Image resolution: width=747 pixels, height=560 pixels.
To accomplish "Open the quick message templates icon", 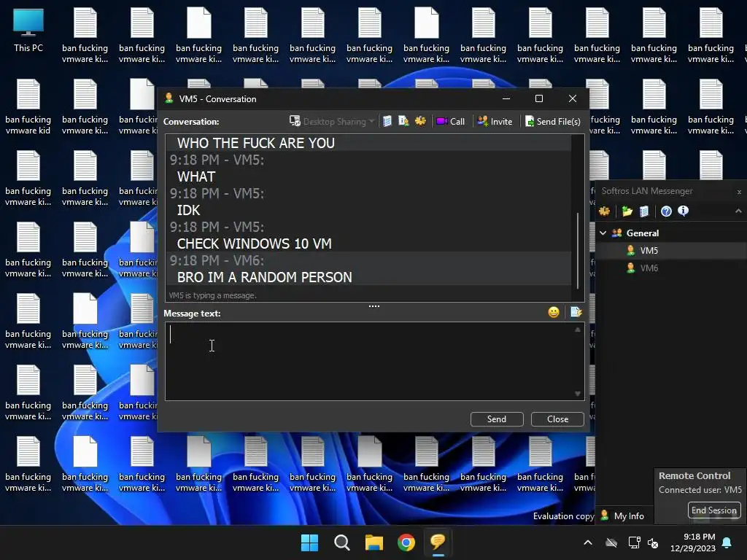I will pyautogui.click(x=576, y=312).
